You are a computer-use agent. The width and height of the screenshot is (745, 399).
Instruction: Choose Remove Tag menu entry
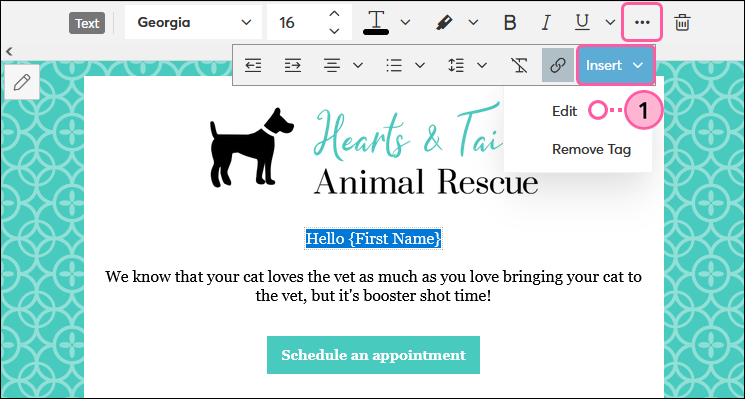pos(592,150)
